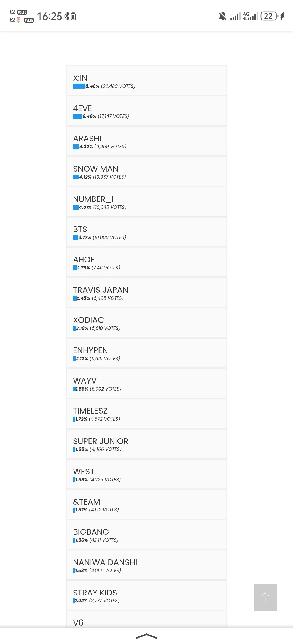Tap the 4G signal strength icon

(x=250, y=16)
